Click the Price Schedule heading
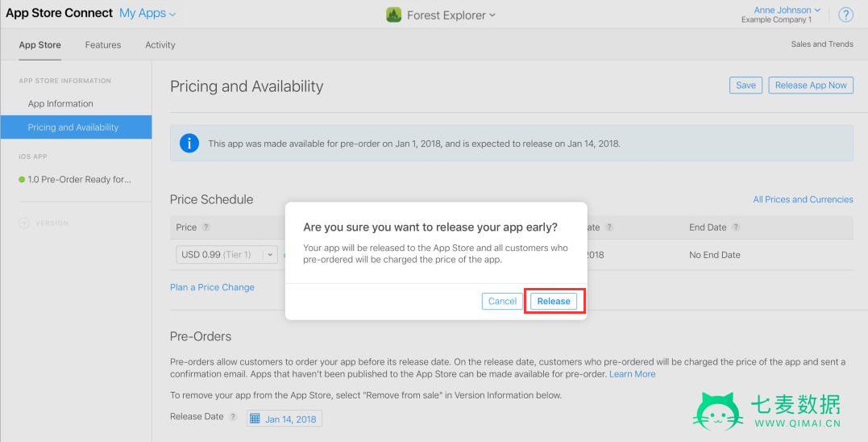This screenshot has width=868, height=442. coord(211,199)
